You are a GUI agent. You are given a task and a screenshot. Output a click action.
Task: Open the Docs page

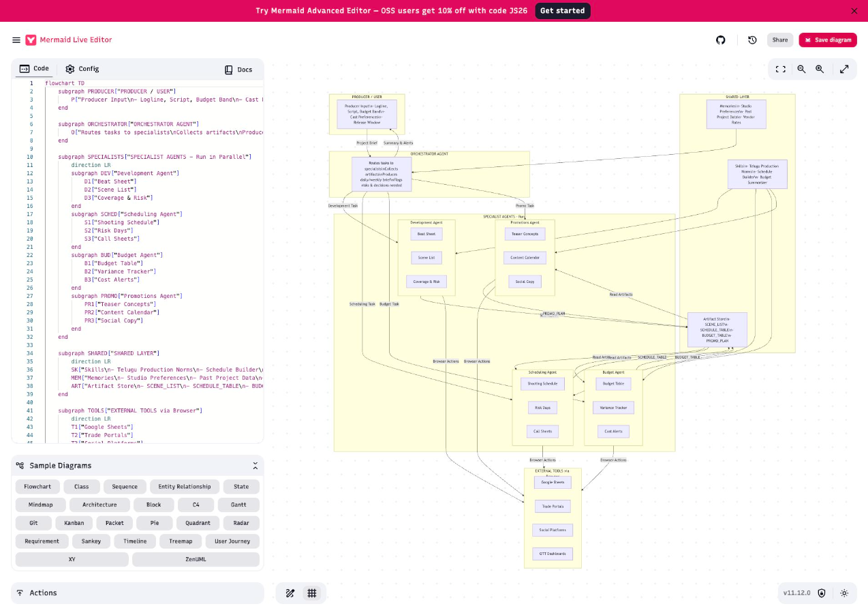coord(239,69)
